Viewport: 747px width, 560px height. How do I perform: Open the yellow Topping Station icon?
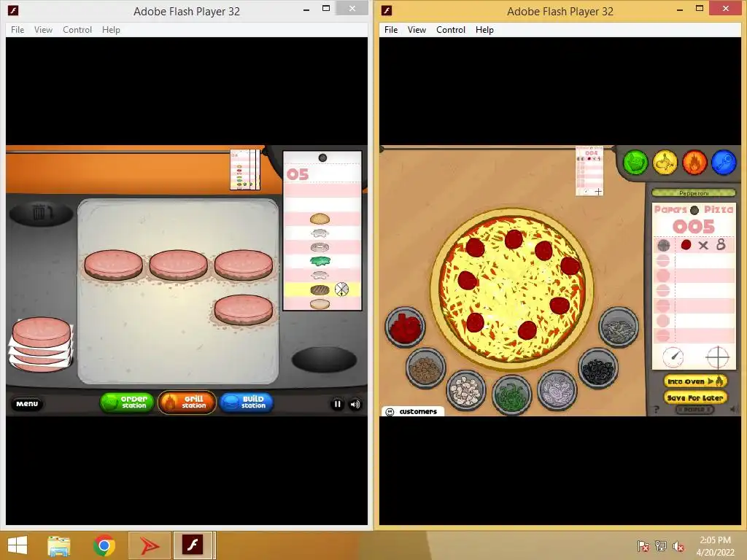pos(665,163)
